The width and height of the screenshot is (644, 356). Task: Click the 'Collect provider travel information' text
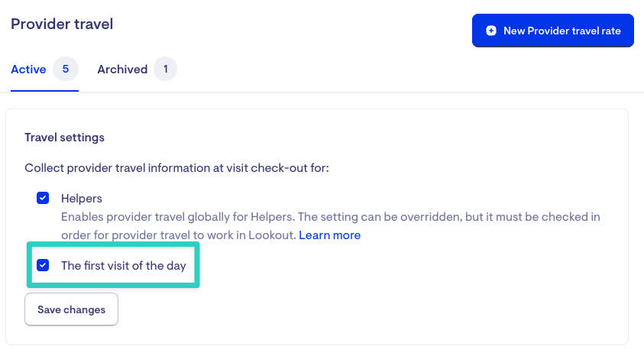click(176, 168)
